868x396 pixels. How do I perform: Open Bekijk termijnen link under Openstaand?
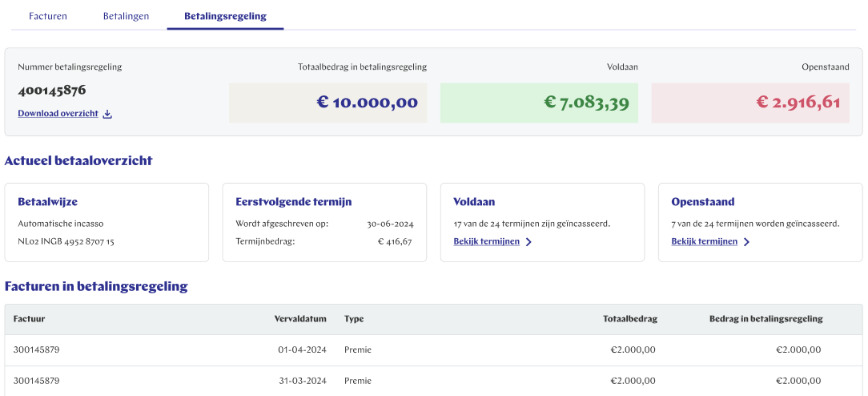(704, 241)
